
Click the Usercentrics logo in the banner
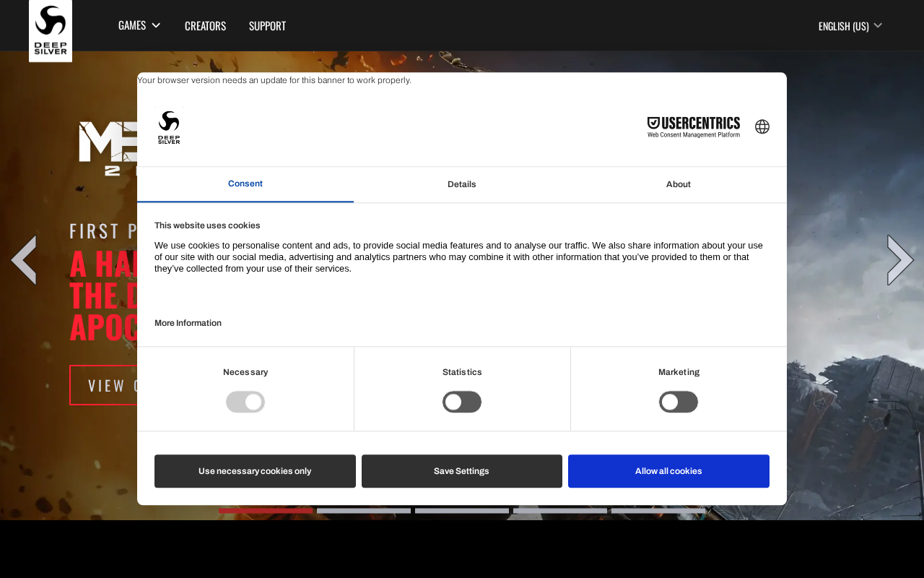click(694, 127)
